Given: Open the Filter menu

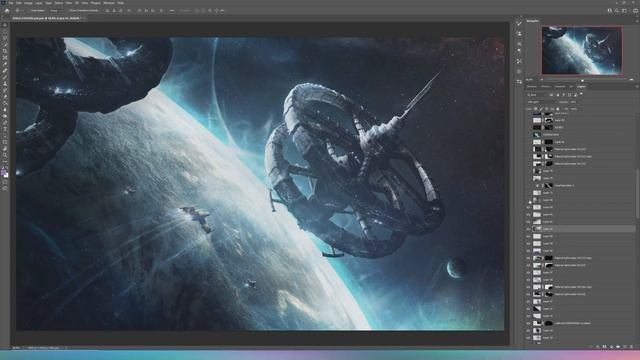Looking at the screenshot, I should (x=69, y=3).
